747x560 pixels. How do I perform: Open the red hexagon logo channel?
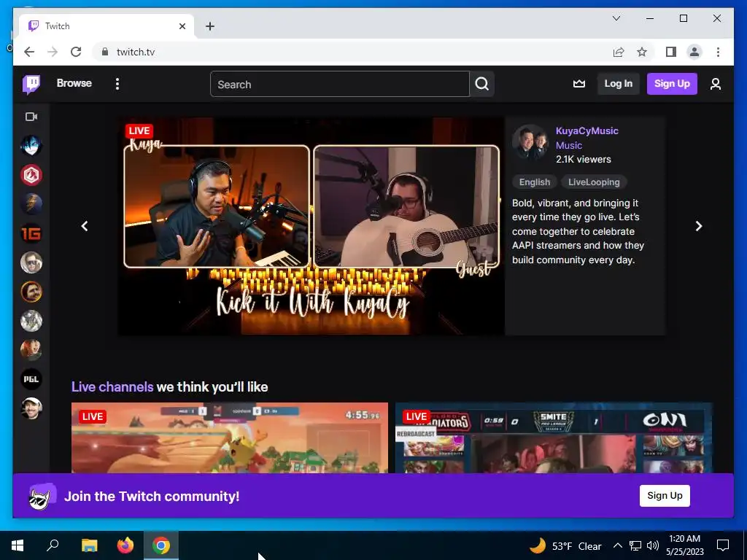click(31, 175)
